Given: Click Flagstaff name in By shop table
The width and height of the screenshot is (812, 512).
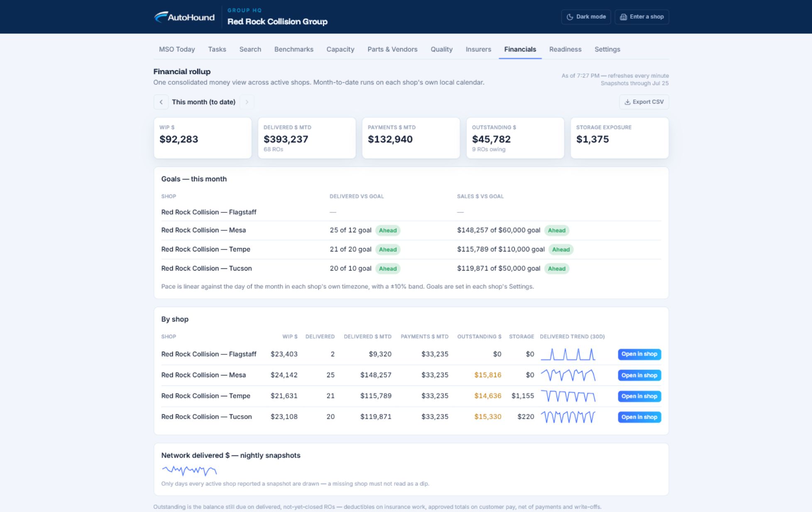Looking at the screenshot, I should click(x=209, y=354).
